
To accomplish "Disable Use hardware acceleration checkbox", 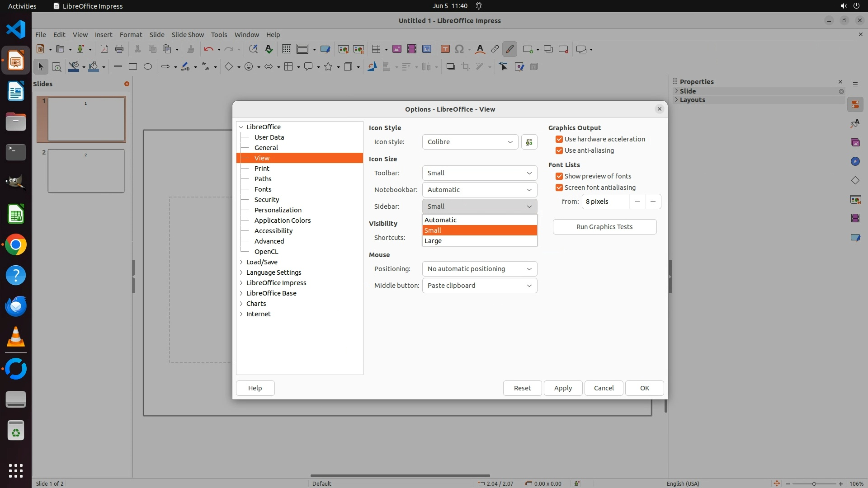I will coord(559,139).
